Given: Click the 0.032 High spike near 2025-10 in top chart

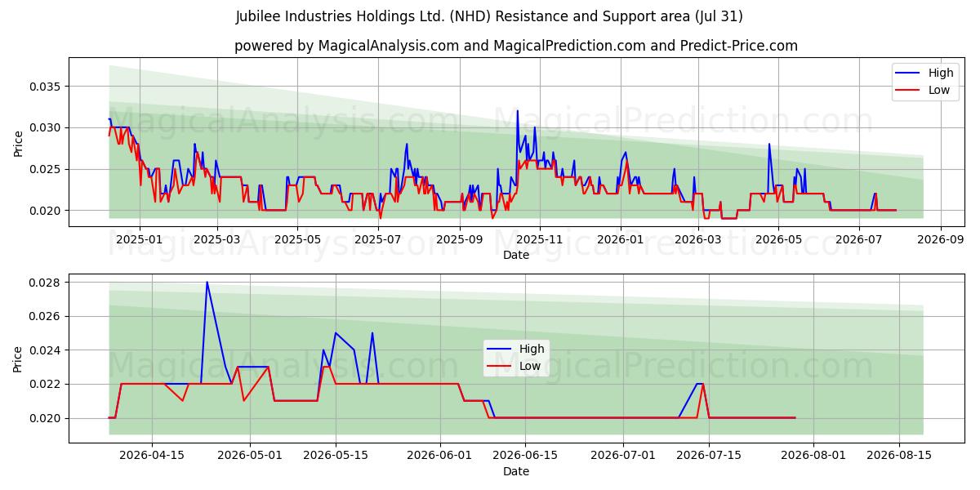Looking at the screenshot, I should coord(517,111).
